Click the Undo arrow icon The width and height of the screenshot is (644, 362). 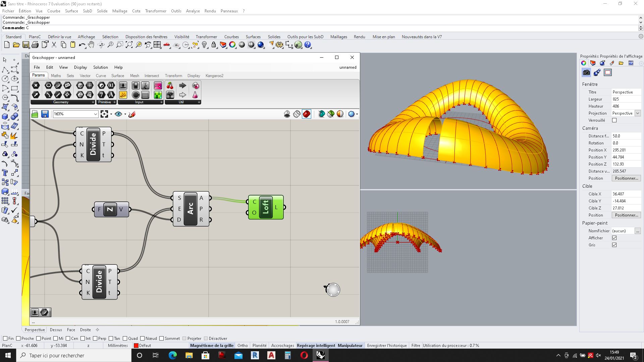[x=82, y=45]
